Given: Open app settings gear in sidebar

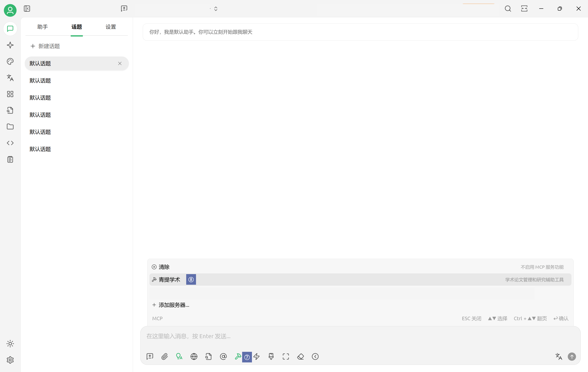Looking at the screenshot, I should tap(10, 360).
